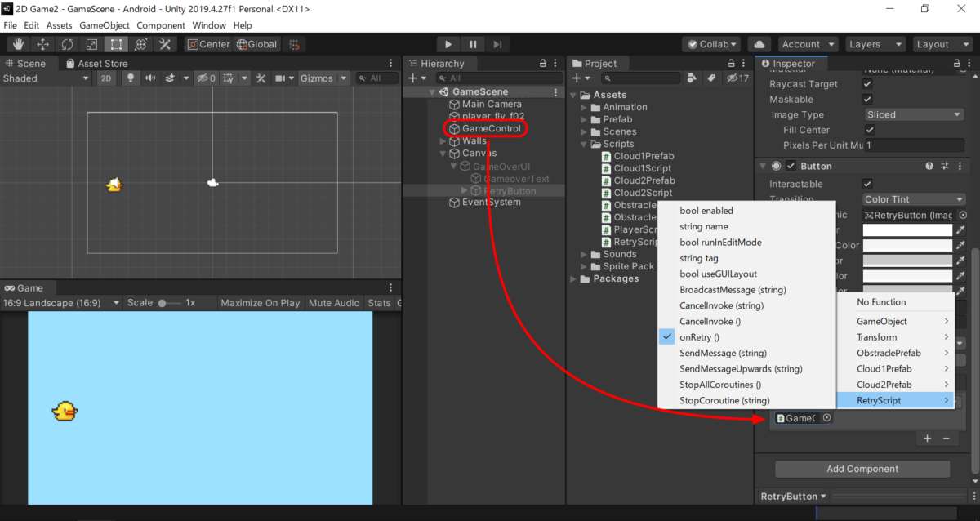Open Button component preset settings icon

[x=945, y=166]
